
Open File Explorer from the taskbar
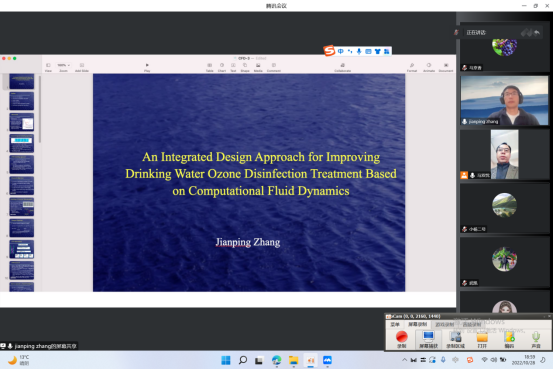293,360
